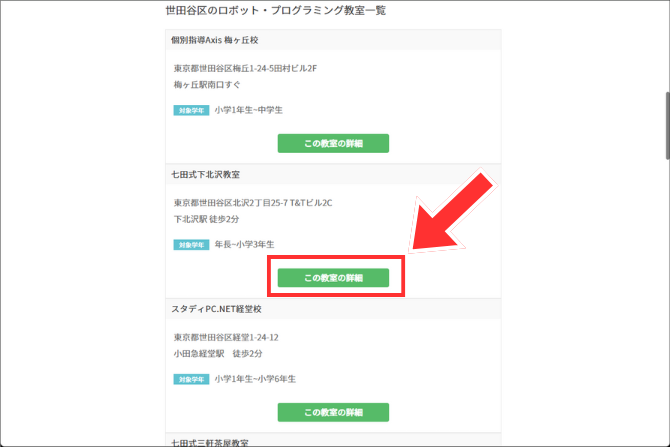Image resolution: width=670 pixels, height=447 pixels.
Task: Click the 七田式三軒茶屋教室 heading
Action: (210, 443)
